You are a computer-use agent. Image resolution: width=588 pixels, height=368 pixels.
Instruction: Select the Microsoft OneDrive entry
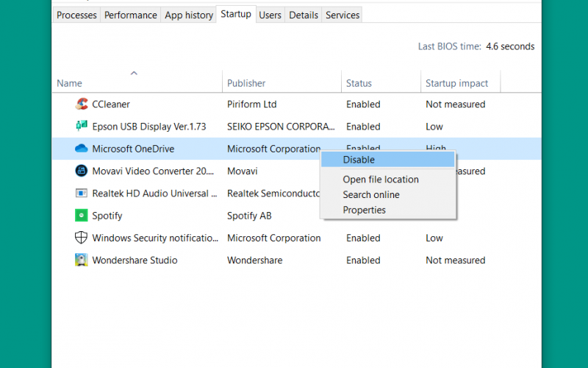pyautogui.click(x=133, y=149)
